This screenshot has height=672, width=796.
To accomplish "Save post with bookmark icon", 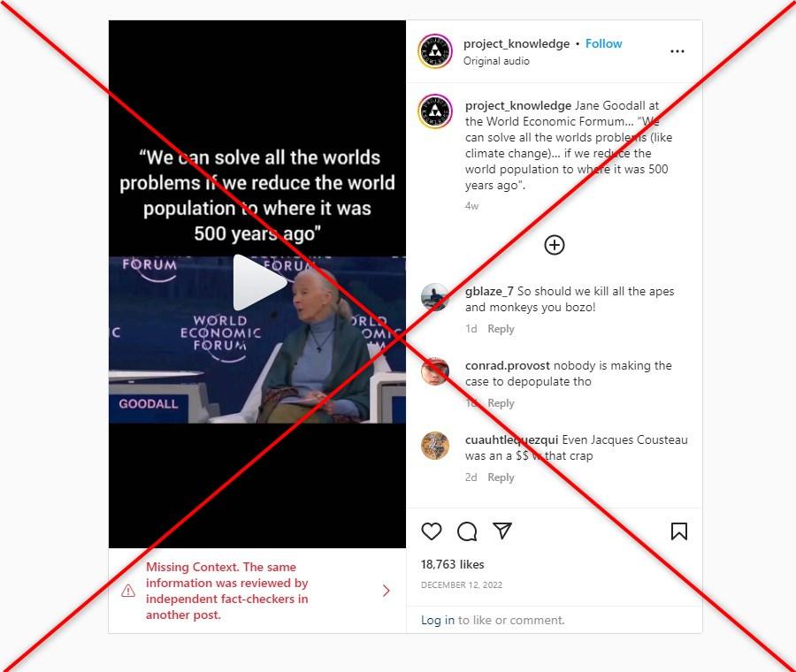I will pyautogui.click(x=678, y=531).
